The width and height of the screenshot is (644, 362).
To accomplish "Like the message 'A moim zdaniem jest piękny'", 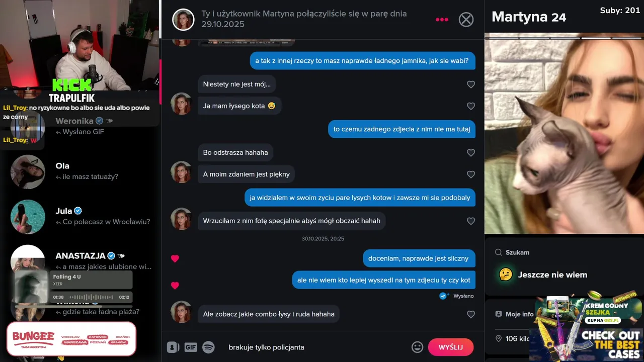I will click(x=471, y=174).
